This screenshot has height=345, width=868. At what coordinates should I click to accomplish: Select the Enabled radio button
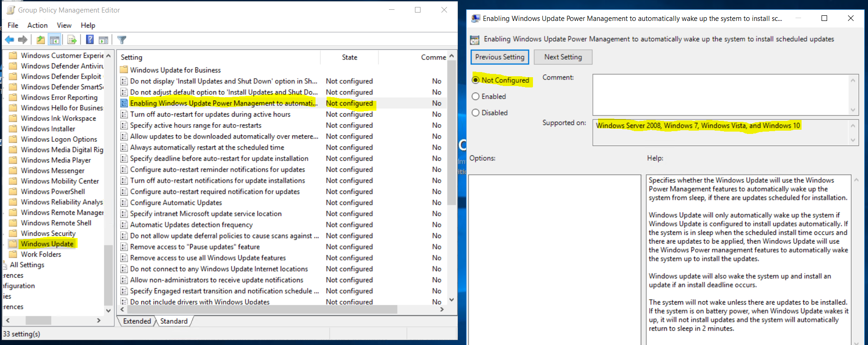coord(475,96)
